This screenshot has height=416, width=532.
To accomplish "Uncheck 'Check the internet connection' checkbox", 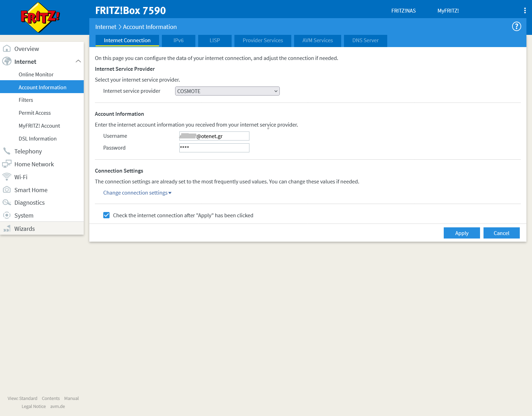I will coord(106,215).
